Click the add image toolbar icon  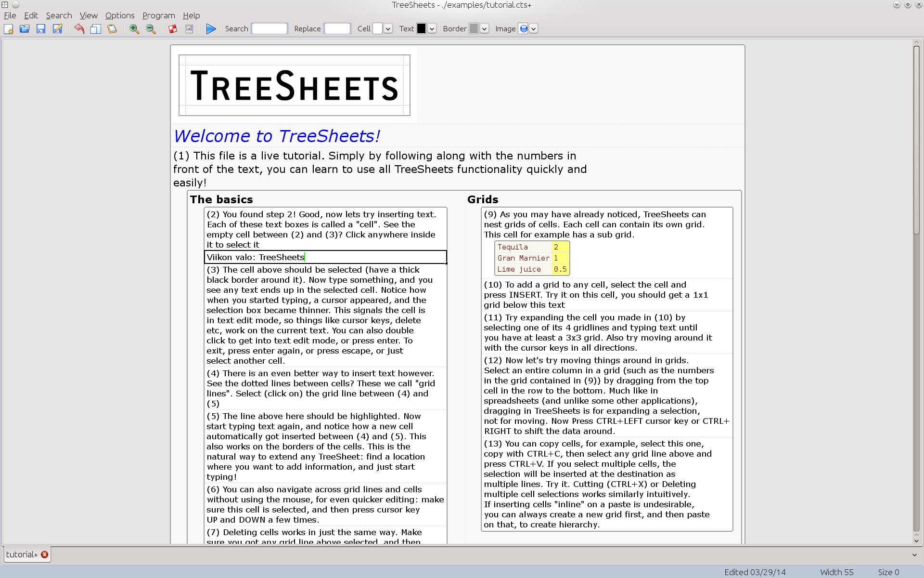pyautogui.click(x=189, y=29)
